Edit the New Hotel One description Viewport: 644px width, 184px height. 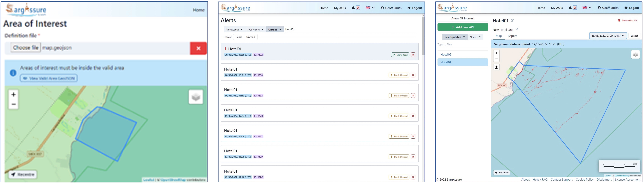[517, 29]
